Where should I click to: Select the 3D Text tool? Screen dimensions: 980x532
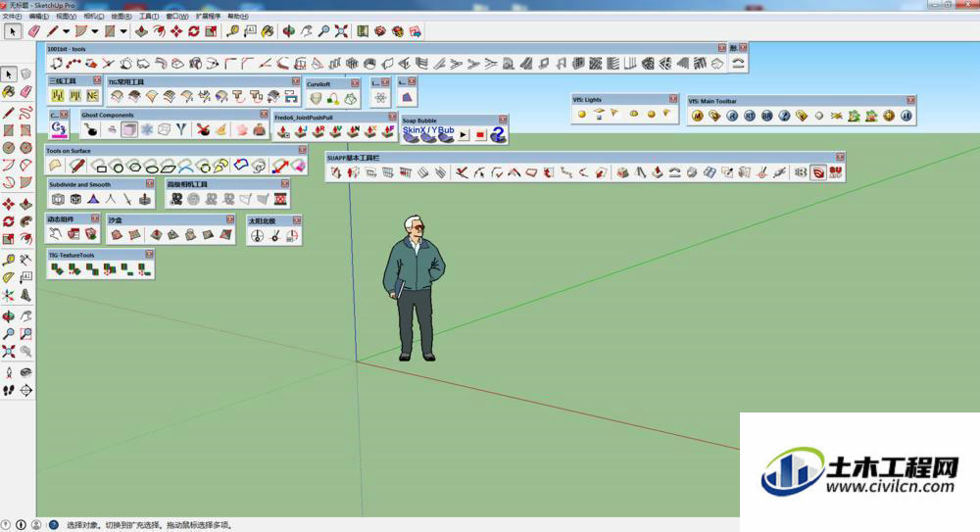pos(25,295)
